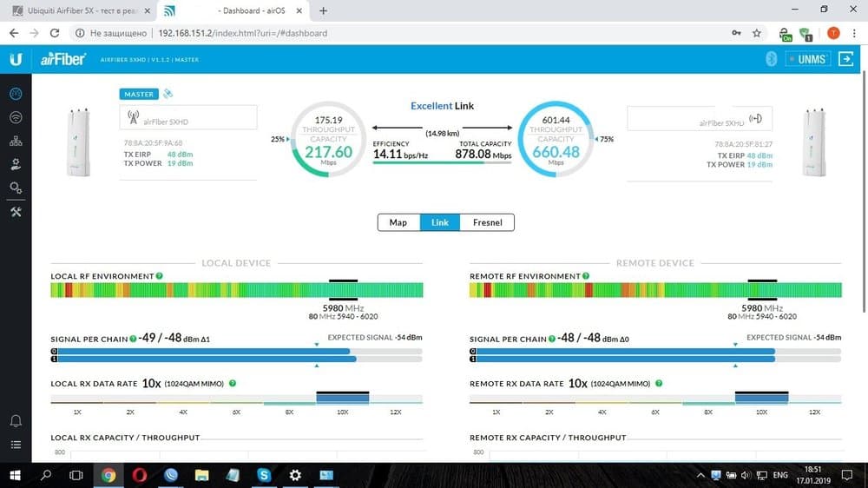Viewport: 868px width, 488px height.
Task: Click the Bluetooth icon in the header
Action: coord(769,59)
